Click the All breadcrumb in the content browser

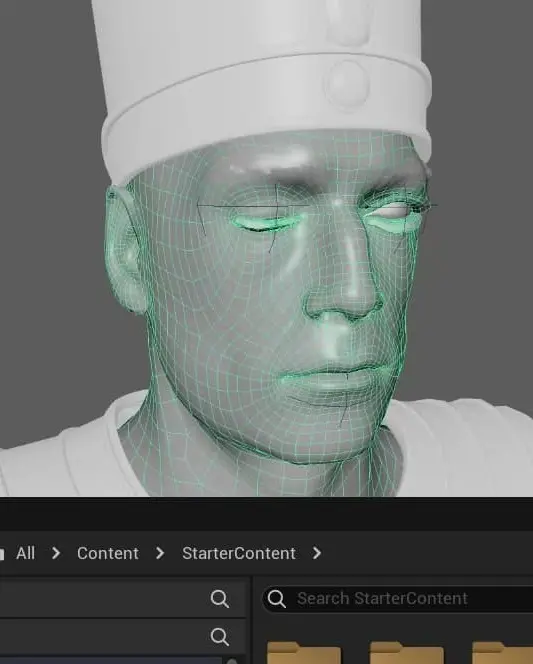click(25, 553)
